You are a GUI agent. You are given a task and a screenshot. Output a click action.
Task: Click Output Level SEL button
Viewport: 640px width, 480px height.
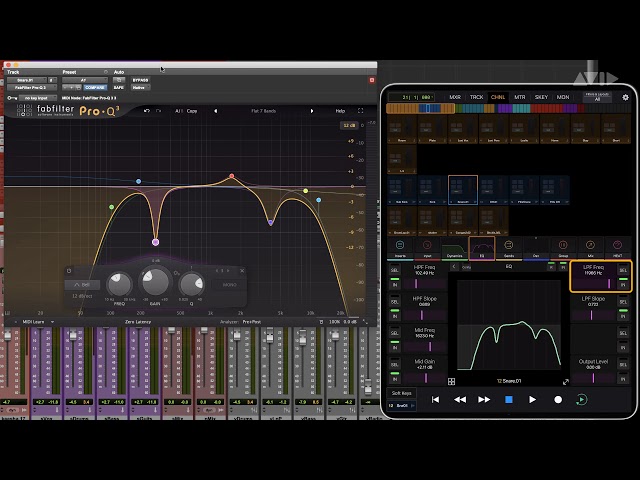pyautogui.click(x=623, y=364)
